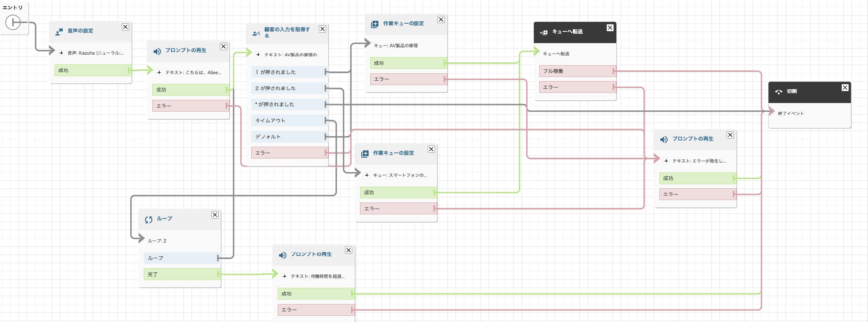
Task: Select 成功 branch of AV製品の修理 queue block
Action: [x=409, y=63]
